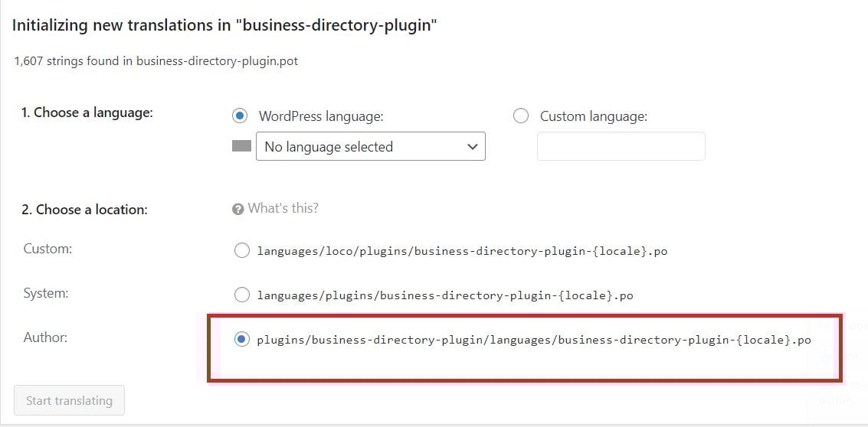
Task: Choose the Custom location radio button
Action: point(242,251)
